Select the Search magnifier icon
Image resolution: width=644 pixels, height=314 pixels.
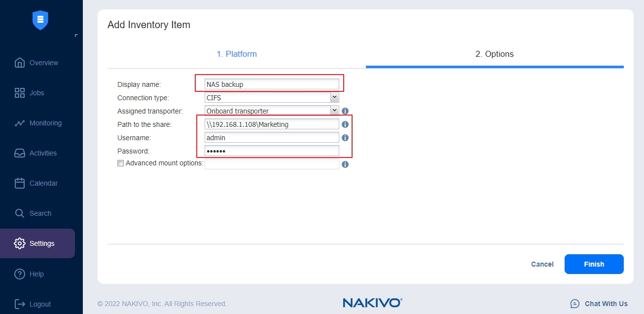pos(41,213)
